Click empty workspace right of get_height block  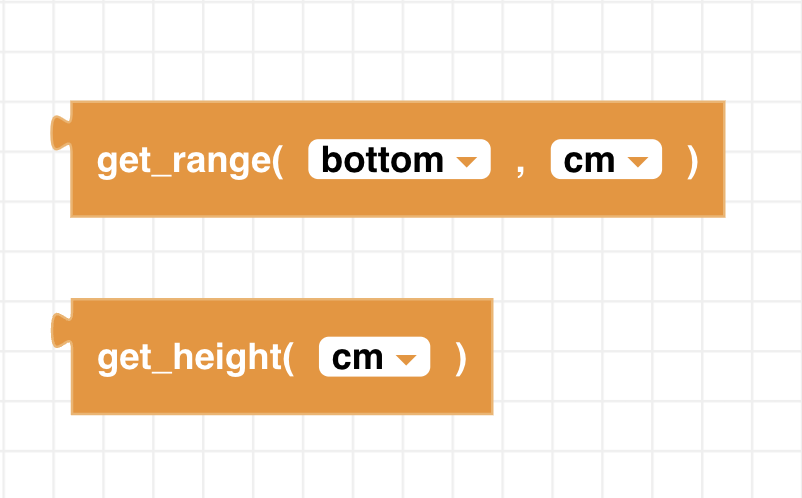(x=640, y=357)
